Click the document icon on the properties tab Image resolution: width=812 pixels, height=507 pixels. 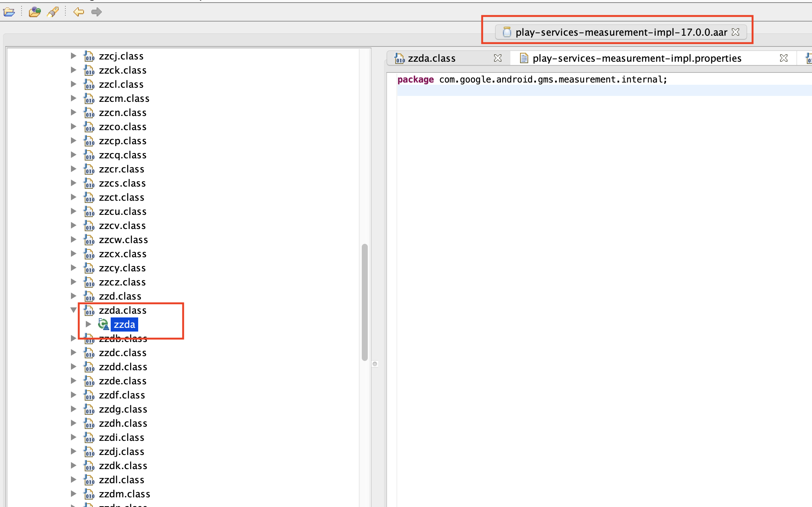tap(524, 58)
